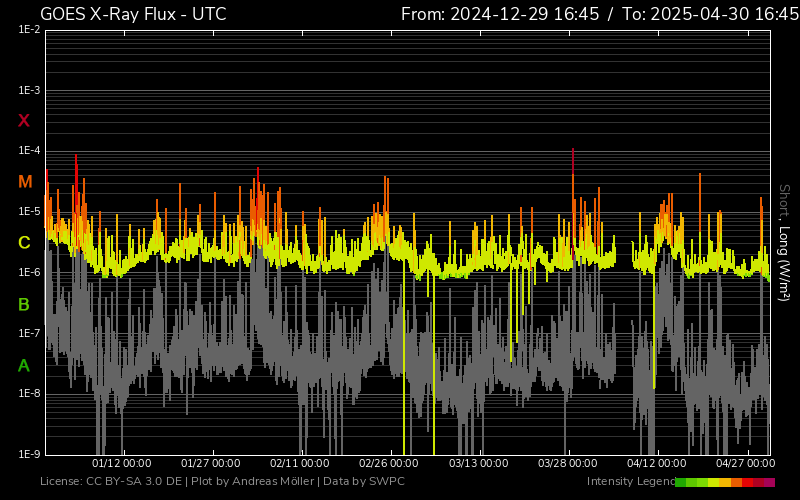Click the 'GOES X-Ray Flux - UTC' title
Image resolution: width=800 pixels, height=500 pixels.
click(133, 14)
